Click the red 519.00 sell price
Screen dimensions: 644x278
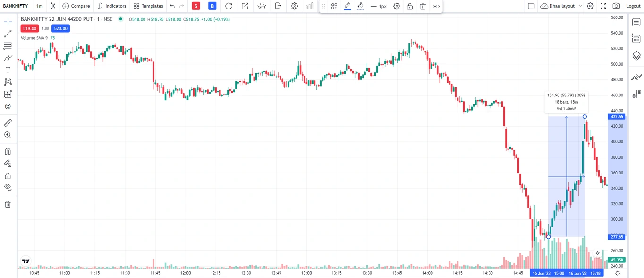(x=29, y=28)
